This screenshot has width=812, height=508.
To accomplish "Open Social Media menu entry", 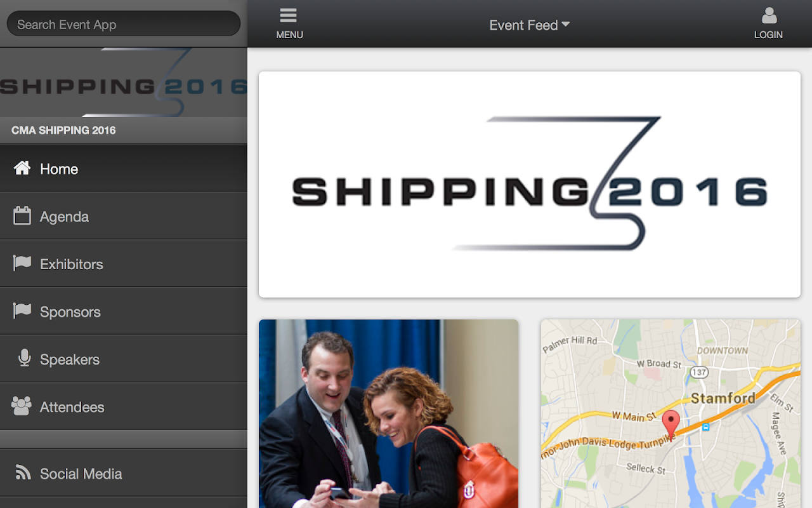I will (x=124, y=473).
